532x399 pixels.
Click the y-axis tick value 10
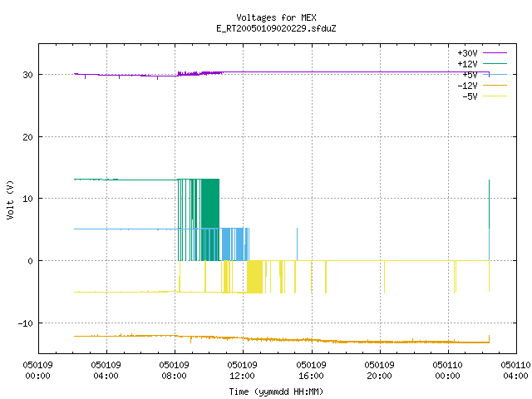[27, 199]
